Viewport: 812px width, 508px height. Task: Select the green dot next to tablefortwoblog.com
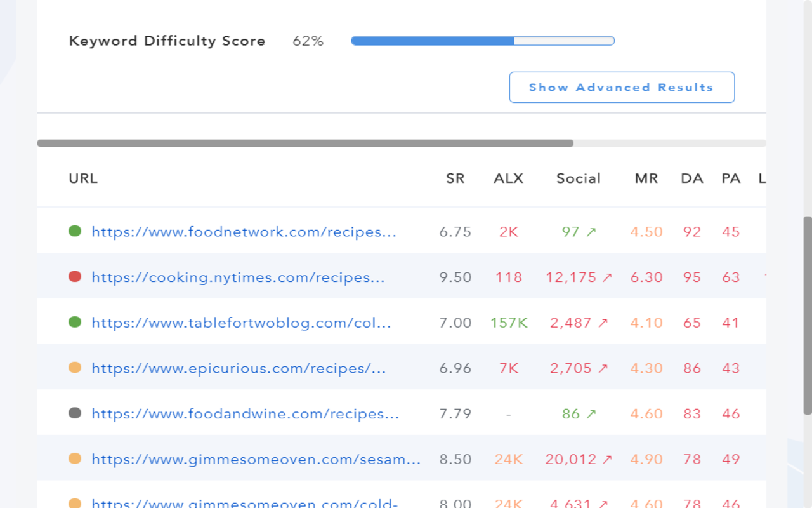[x=75, y=322]
